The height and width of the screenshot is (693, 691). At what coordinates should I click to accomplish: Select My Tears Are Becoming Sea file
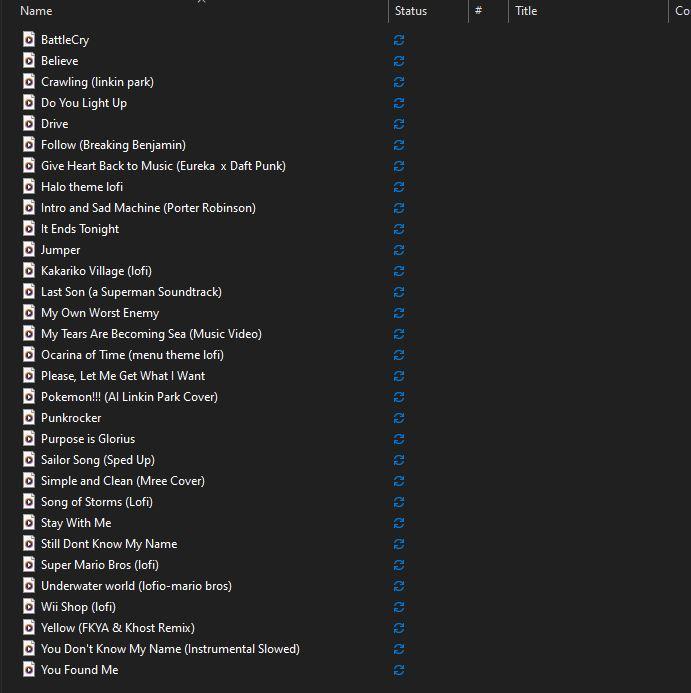point(151,334)
